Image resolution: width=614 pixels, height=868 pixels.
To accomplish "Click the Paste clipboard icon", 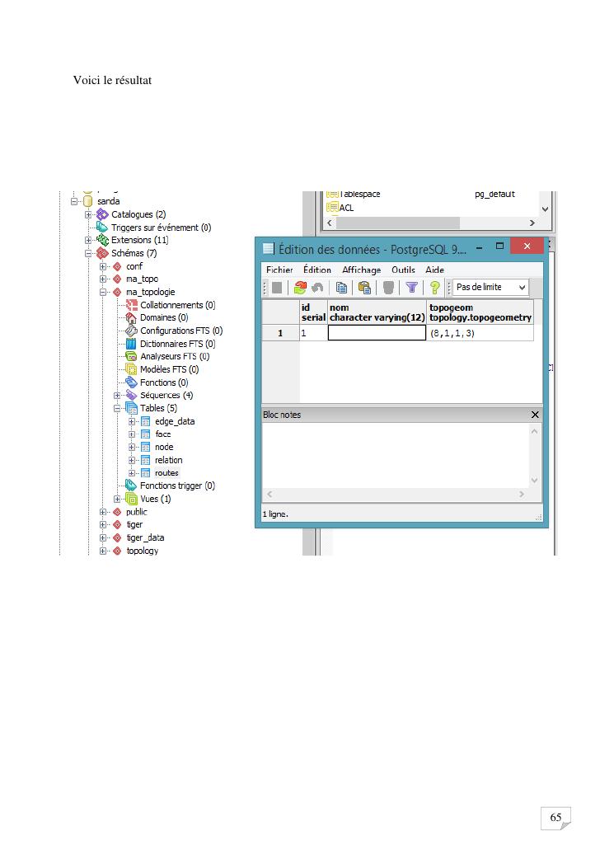I will coord(363,288).
